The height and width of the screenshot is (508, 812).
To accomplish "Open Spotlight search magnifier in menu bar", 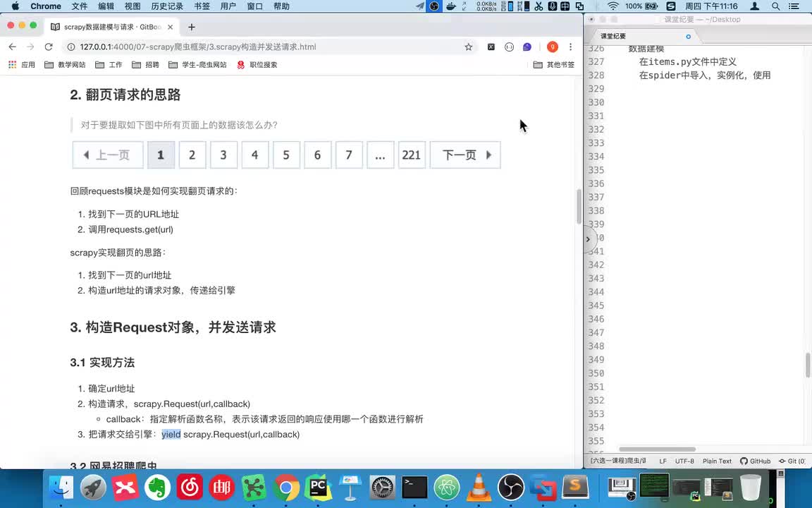I will [x=775, y=6].
